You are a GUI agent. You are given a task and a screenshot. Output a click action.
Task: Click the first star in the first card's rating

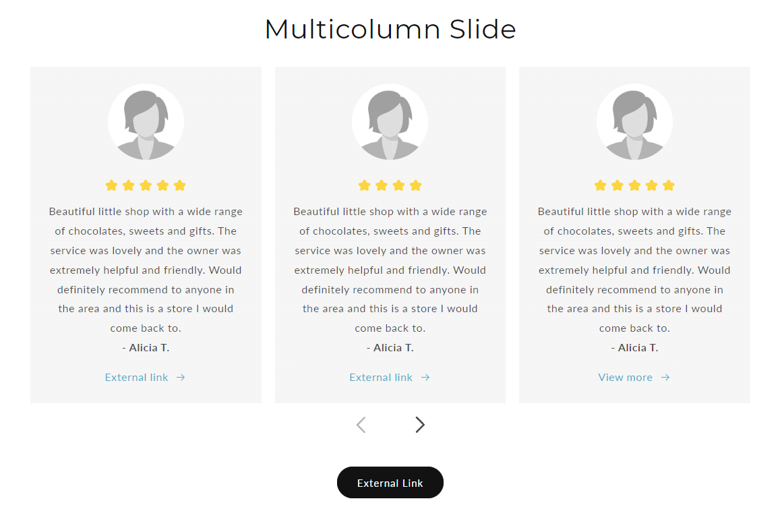pyautogui.click(x=111, y=185)
